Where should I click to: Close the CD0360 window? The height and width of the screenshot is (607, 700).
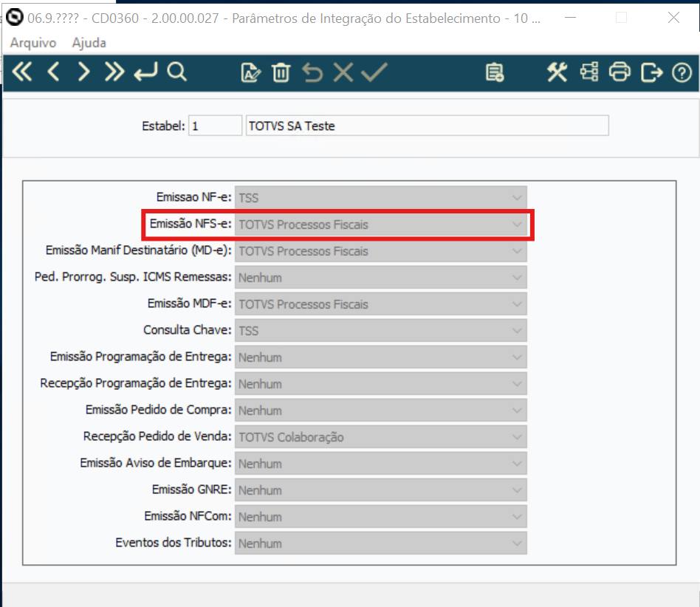tap(673, 18)
